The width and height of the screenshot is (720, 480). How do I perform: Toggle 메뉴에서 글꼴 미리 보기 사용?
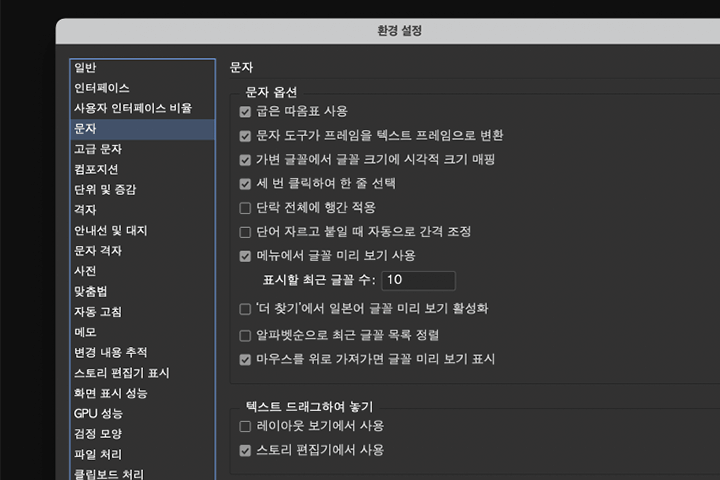245,256
